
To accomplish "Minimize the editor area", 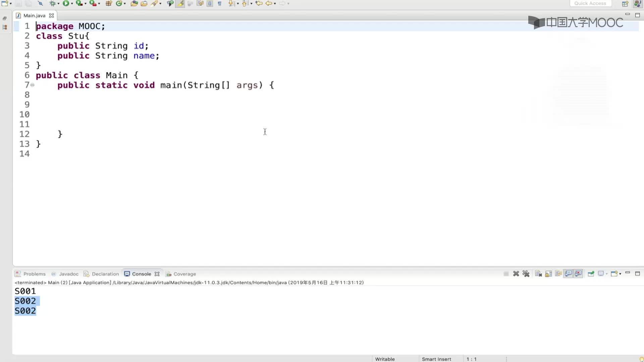I will (x=628, y=14).
